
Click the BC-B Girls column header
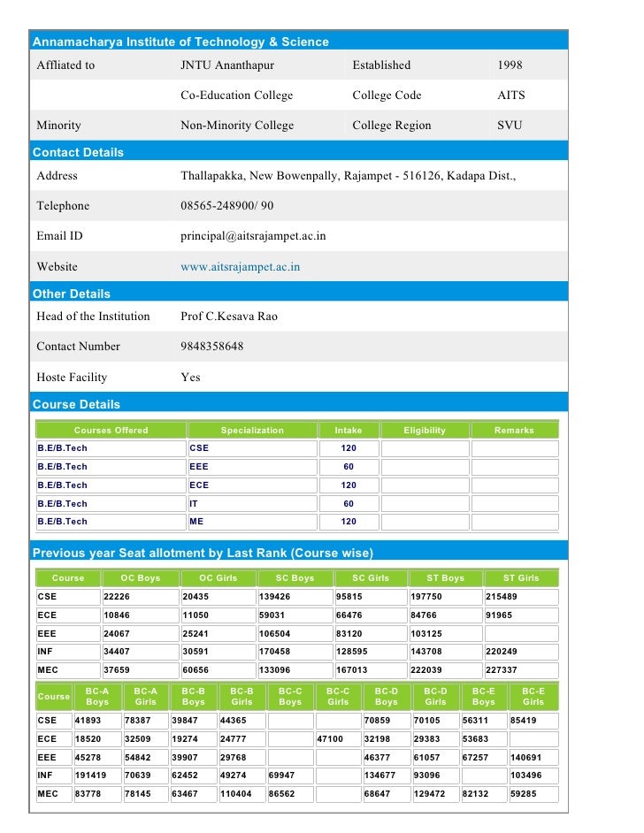tap(241, 697)
